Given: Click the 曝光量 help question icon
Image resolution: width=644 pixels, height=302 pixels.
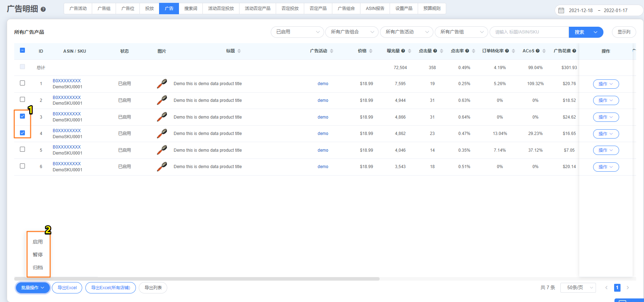Looking at the screenshot, I should coord(403,51).
